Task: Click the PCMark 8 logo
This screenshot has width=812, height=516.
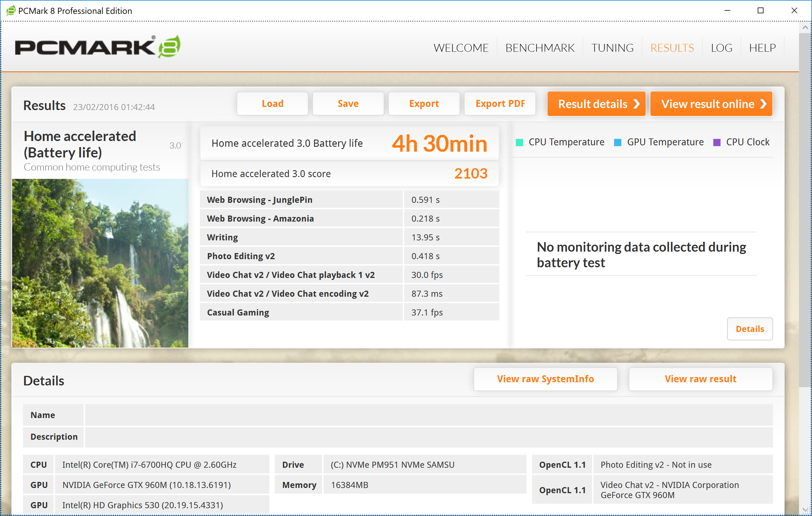Action: pos(98,47)
